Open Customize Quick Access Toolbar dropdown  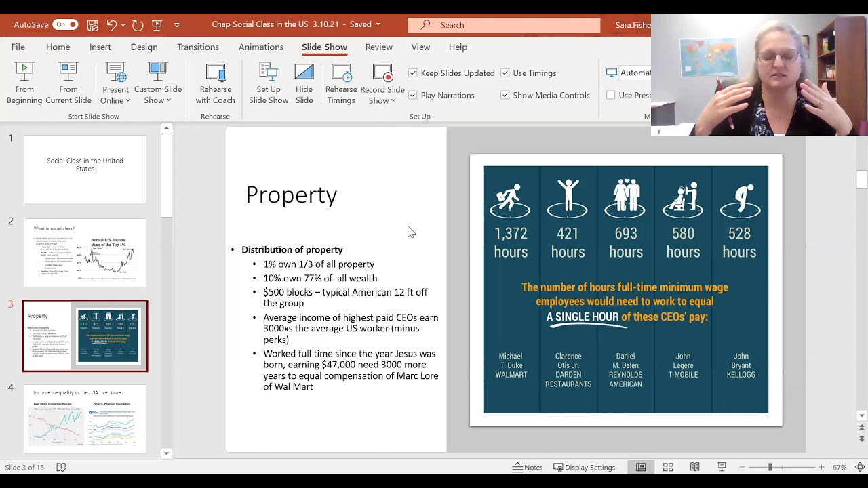tap(177, 25)
